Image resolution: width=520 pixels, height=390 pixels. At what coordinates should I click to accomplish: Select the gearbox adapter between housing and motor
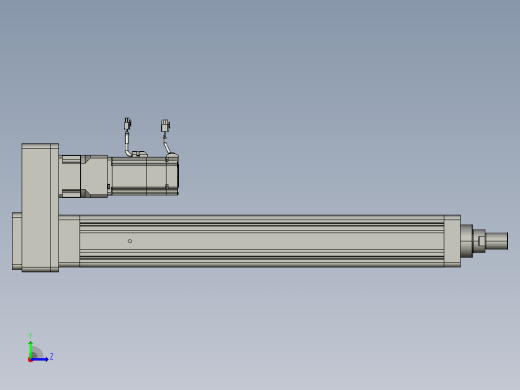[84, 176]
